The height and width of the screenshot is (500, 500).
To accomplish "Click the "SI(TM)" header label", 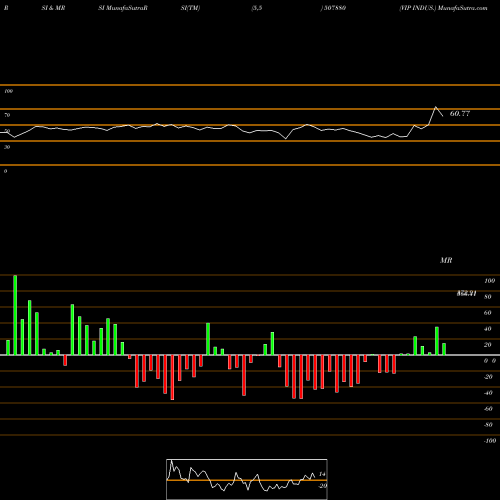I will click(190, 8).
